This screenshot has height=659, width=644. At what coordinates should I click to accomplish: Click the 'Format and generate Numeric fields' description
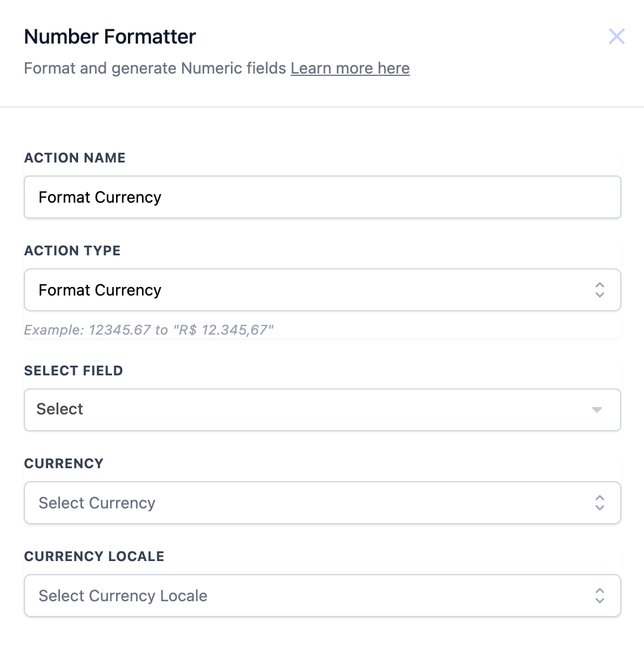(x=155, y=69)
